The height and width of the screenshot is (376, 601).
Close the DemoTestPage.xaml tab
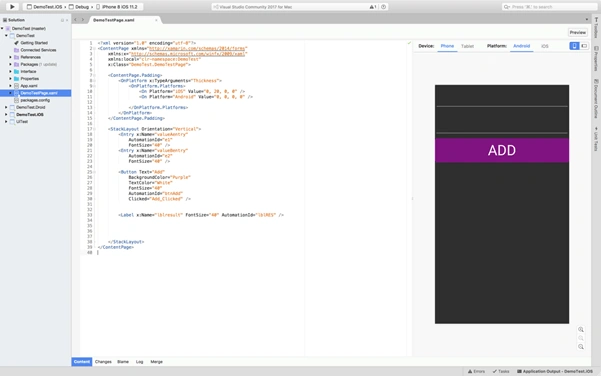tap(156, 20)
